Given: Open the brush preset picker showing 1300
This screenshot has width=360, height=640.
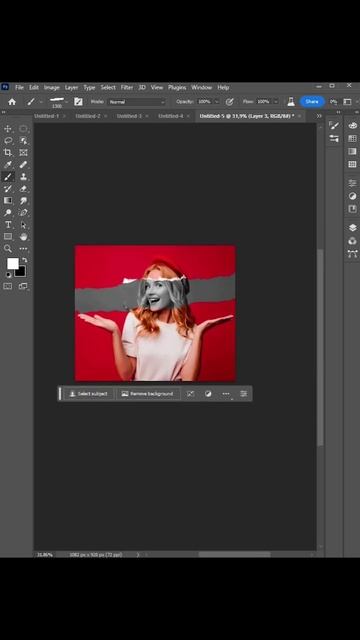Looking at the screenshot, I should [x=58, y=102].
